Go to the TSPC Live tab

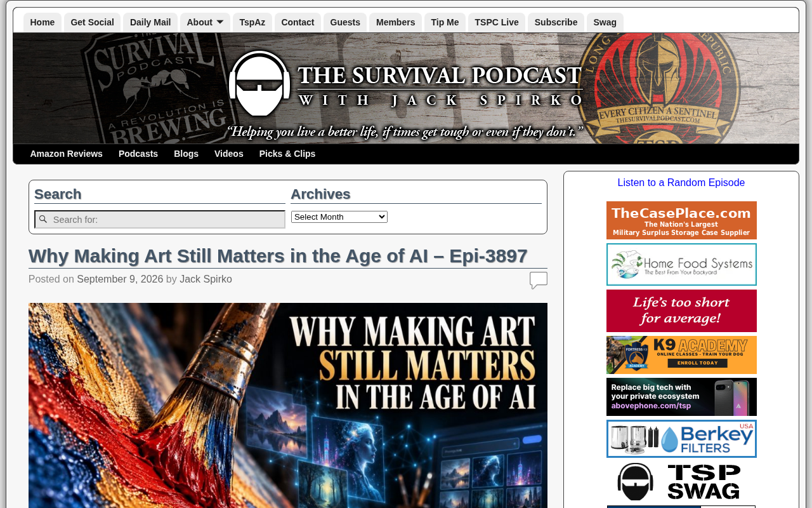pos(497,22)
